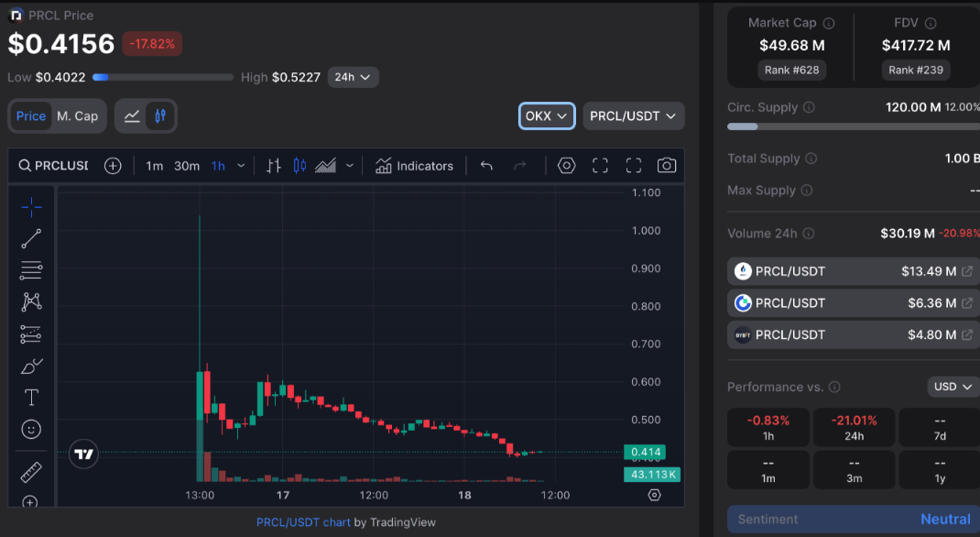
Task: Open the Fibonacci retracement tool
Action: click(31, 270)
